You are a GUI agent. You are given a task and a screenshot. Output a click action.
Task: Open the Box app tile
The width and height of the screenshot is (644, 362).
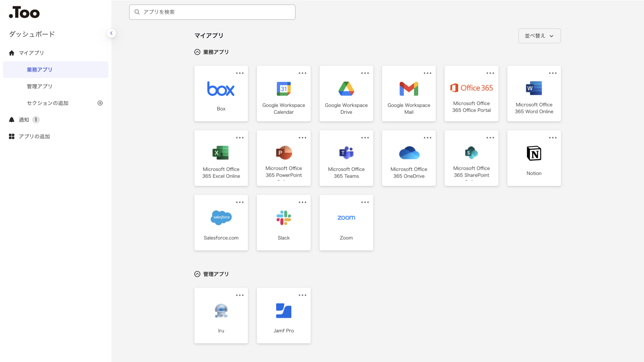pos(221,94)
